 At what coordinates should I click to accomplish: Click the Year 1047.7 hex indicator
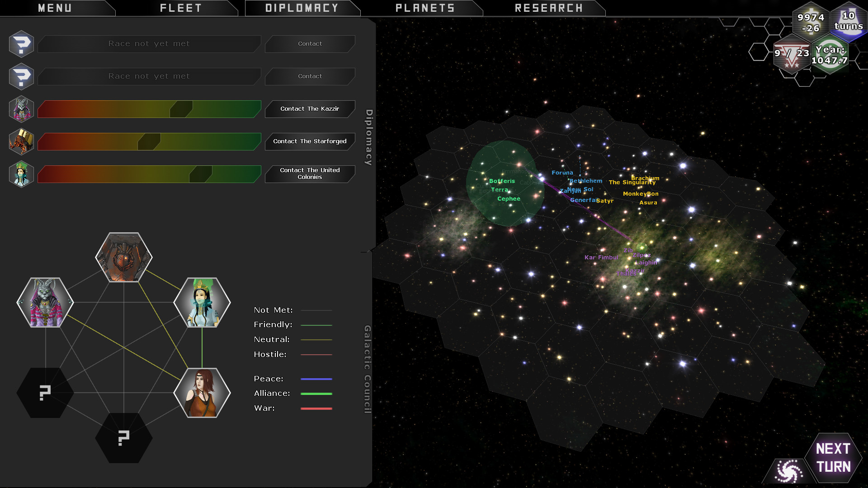pyautogui.click(x=831, y=55)
